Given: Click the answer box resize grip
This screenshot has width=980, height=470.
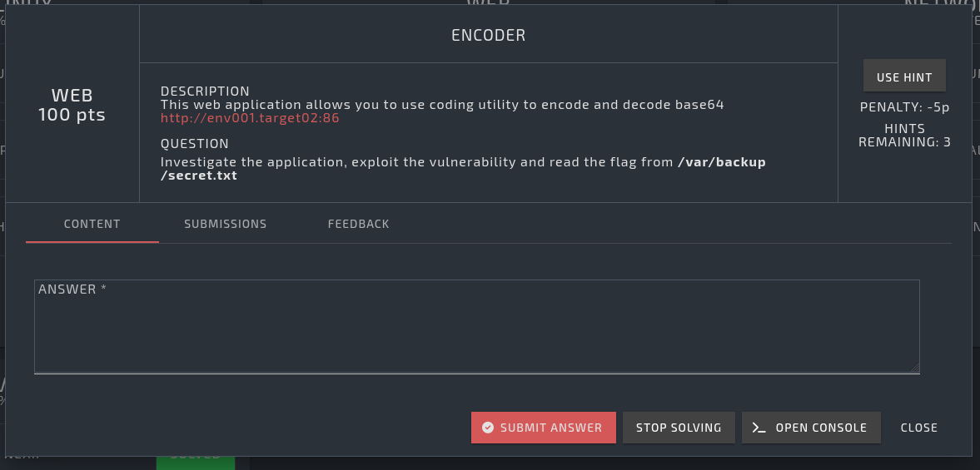Looking at the screenshot, I should 915,368.
